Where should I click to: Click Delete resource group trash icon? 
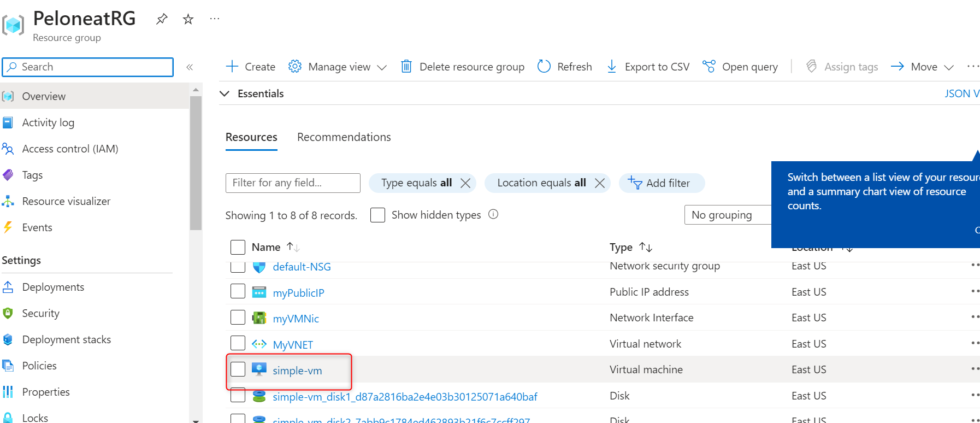[406, 66]
